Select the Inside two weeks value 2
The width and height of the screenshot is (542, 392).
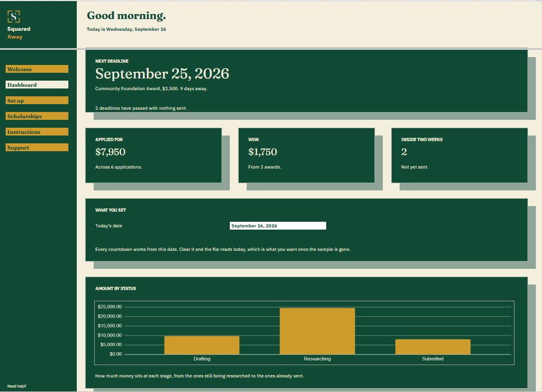(404, 152)
